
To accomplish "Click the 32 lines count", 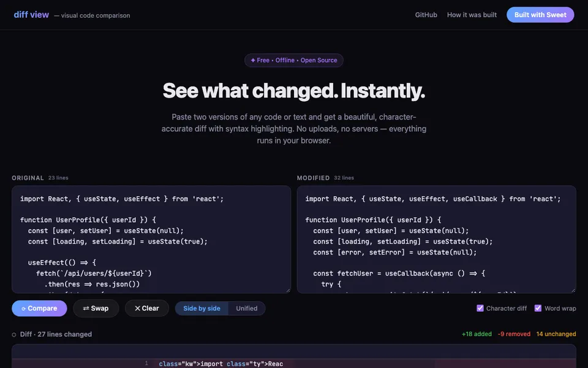I will 344,178.
